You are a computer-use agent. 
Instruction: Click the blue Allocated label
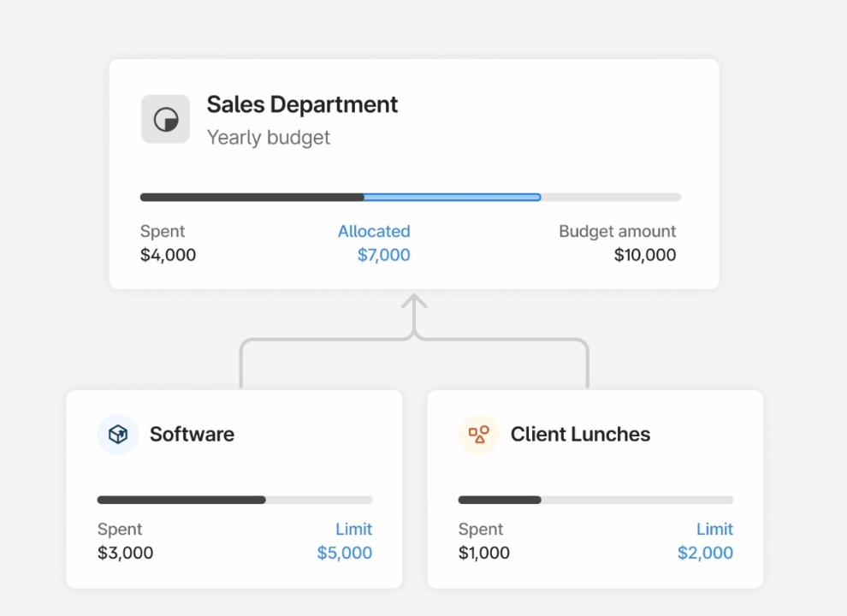pos(374,231)
